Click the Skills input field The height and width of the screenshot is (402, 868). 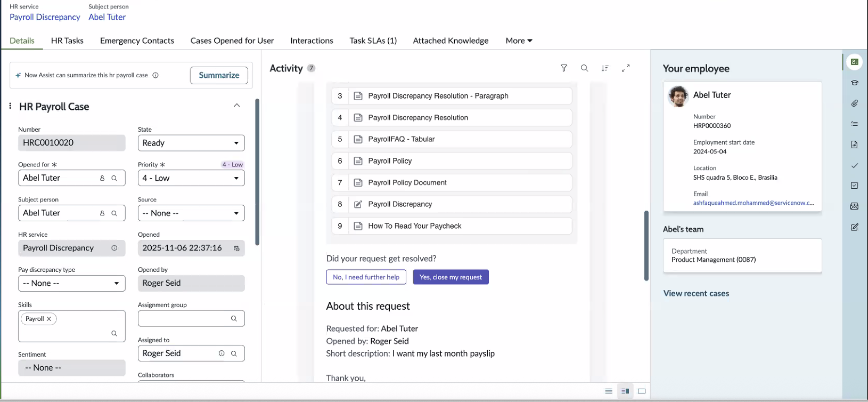pyautogui.click(x=72, y=326)
